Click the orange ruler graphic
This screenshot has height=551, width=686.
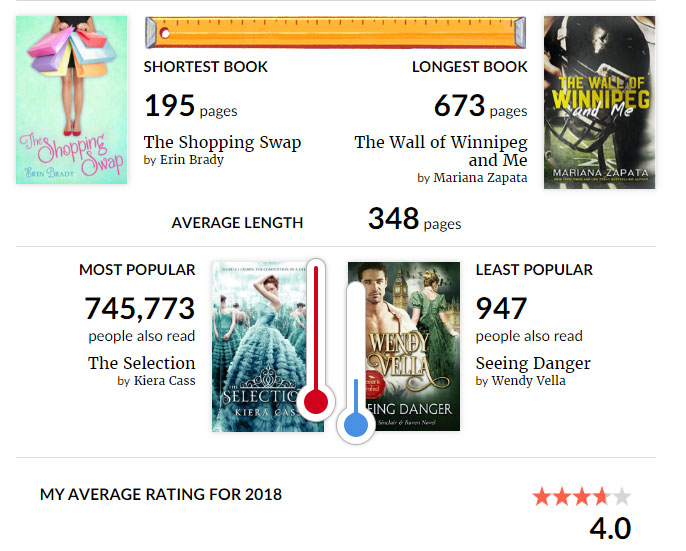[336, 32]
